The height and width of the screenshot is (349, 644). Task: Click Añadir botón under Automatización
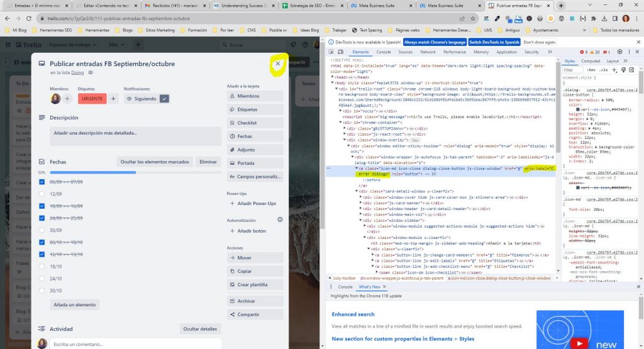[x=255, y=231]
